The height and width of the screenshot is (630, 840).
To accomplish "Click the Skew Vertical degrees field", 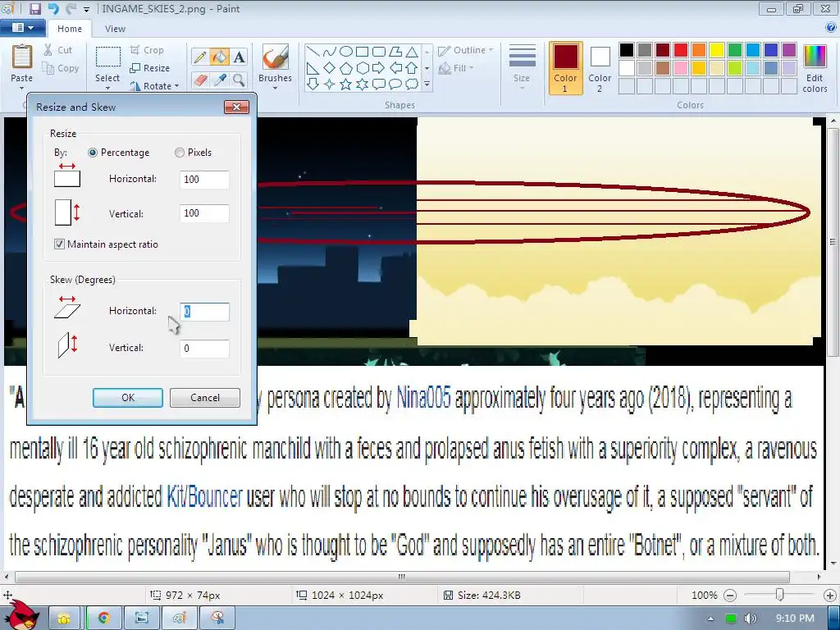I will point(204,348).
